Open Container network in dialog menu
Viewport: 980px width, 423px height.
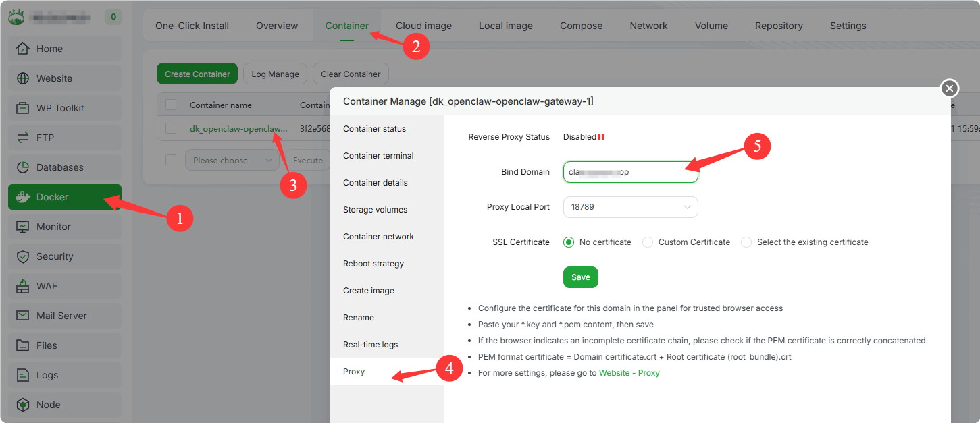tap(387, 237)
